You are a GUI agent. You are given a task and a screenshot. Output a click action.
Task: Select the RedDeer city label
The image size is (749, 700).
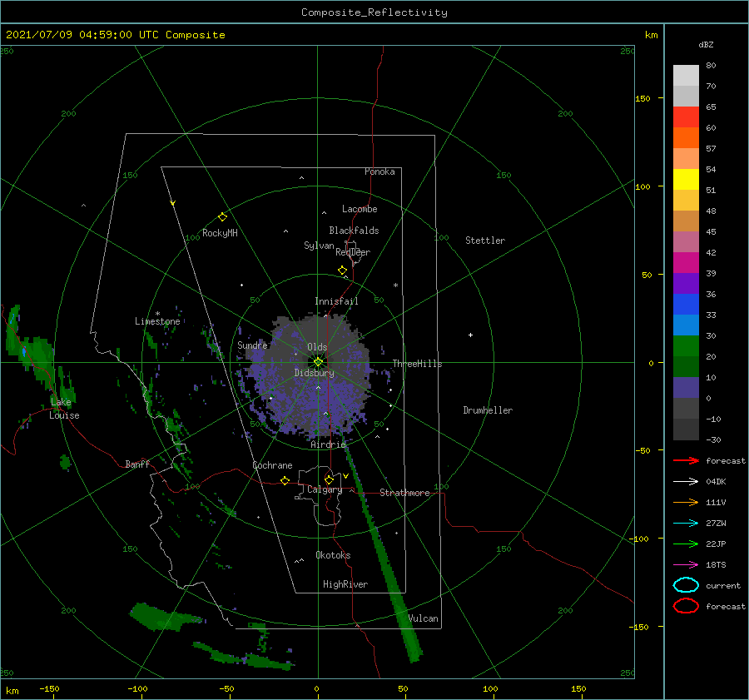353,252
